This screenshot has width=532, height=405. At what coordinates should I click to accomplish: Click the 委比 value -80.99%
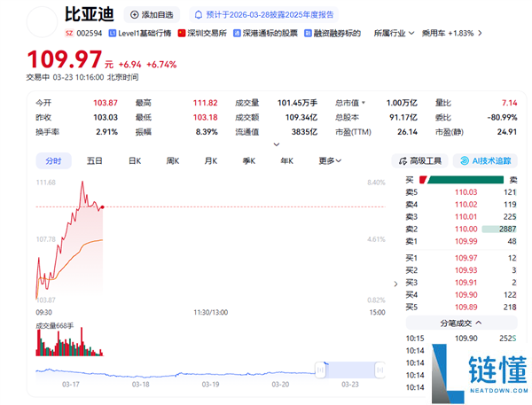(502, 117)
